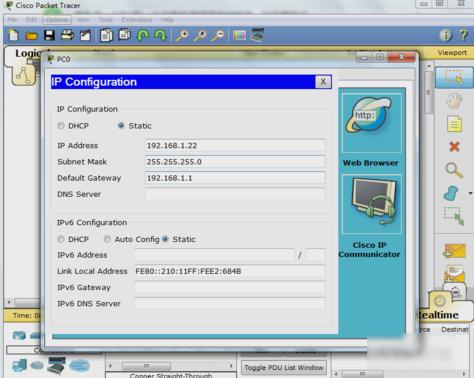
Task: Choose the red X Delete tool
Action: 454,146
